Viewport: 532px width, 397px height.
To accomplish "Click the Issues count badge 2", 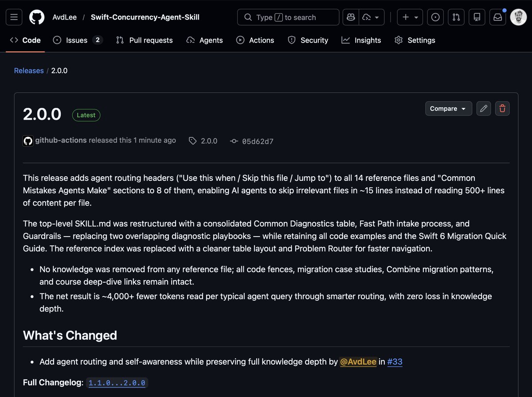I will coord(98,40).
